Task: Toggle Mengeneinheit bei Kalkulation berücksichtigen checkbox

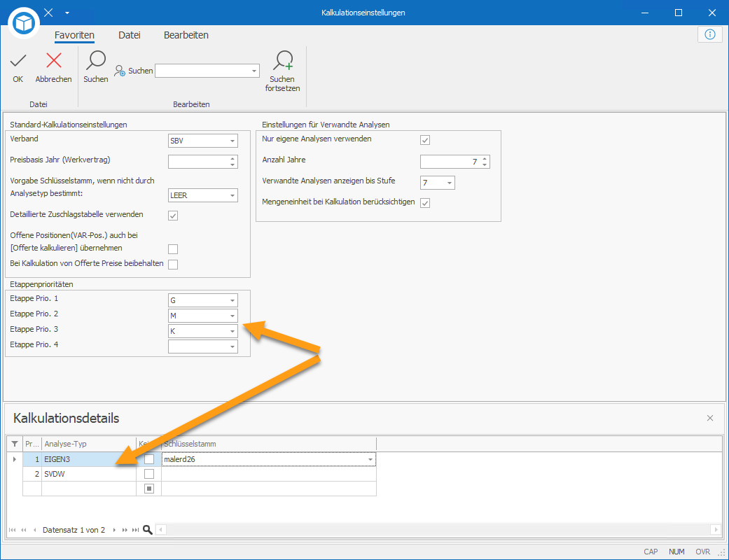Action: [425, 202]
